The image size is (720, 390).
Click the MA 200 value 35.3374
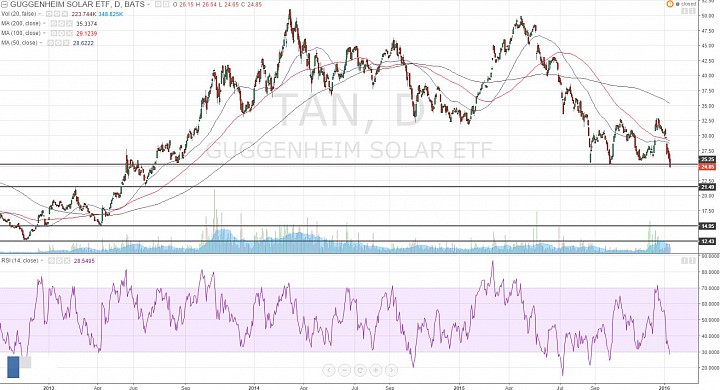pos(86,23)
